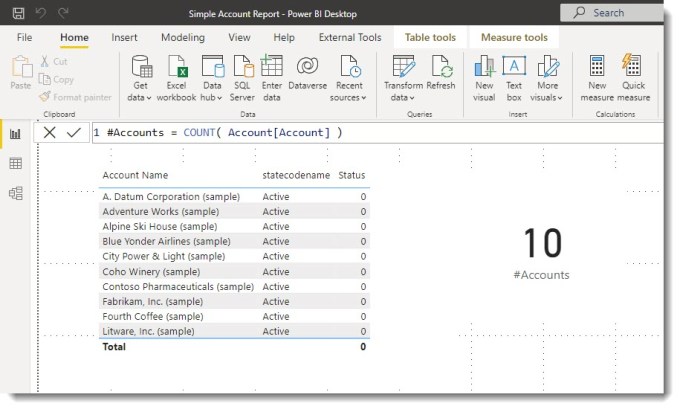This screenshot has width=680, height=409.
Task: Switch to Measure tools tab
Action: [x=514, y=37]
